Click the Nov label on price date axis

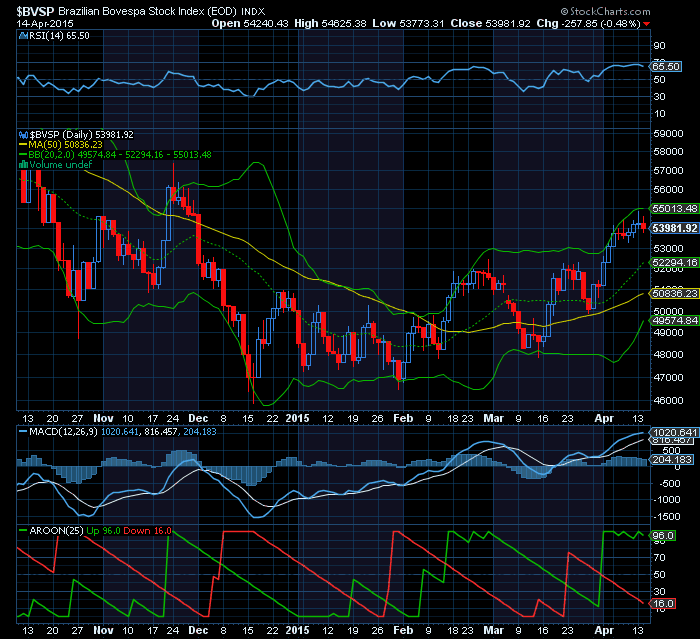(103, 418)
